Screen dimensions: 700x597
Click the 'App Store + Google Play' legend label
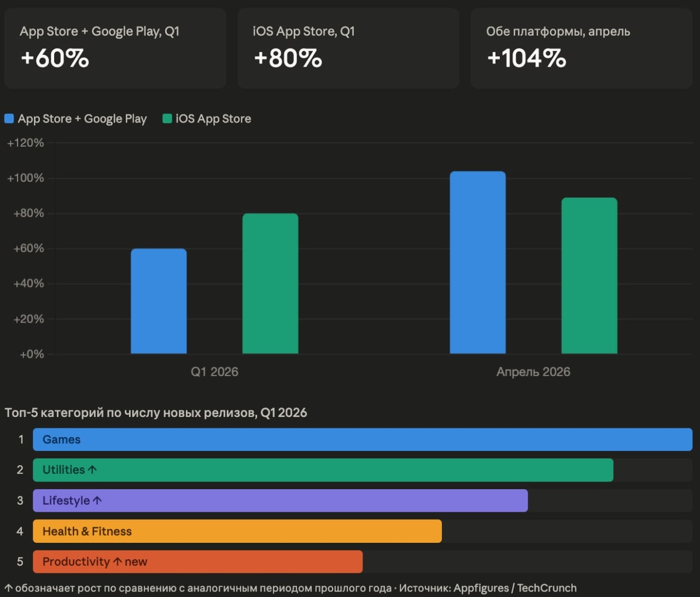pyautogui.click(x=82, y=119)
